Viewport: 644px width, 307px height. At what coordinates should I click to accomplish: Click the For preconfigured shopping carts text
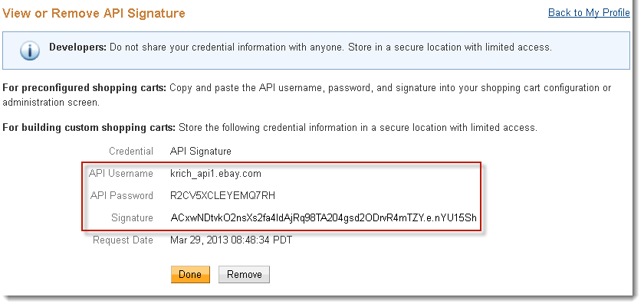84,88
